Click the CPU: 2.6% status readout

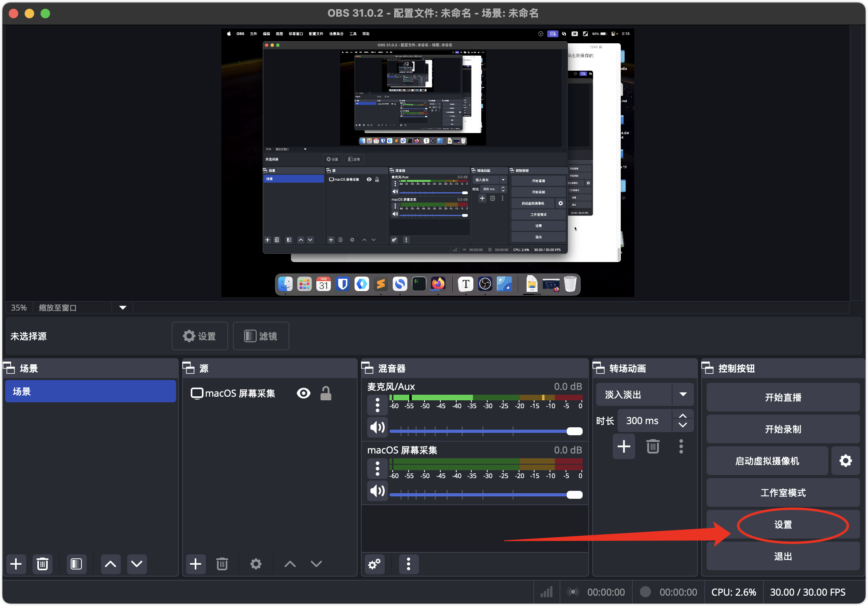pyautogui.click(x=734, y=592)
